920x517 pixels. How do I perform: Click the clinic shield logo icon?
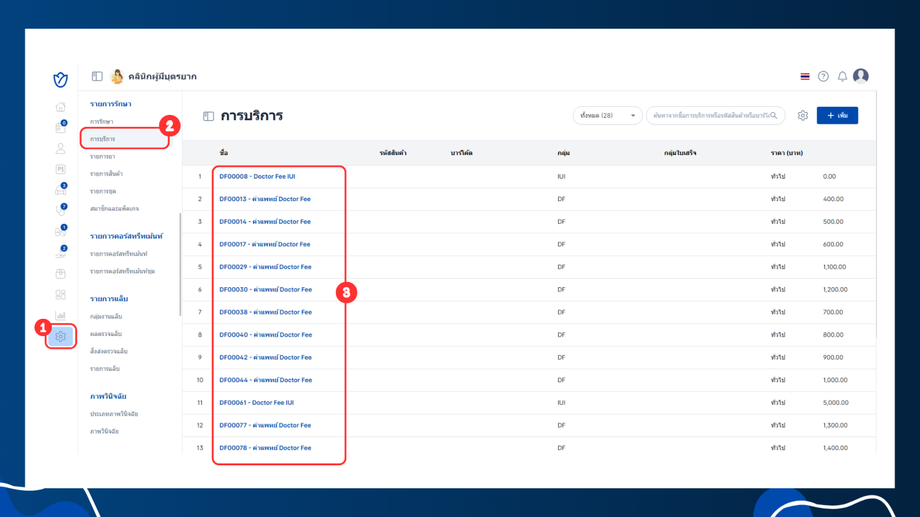60,79
